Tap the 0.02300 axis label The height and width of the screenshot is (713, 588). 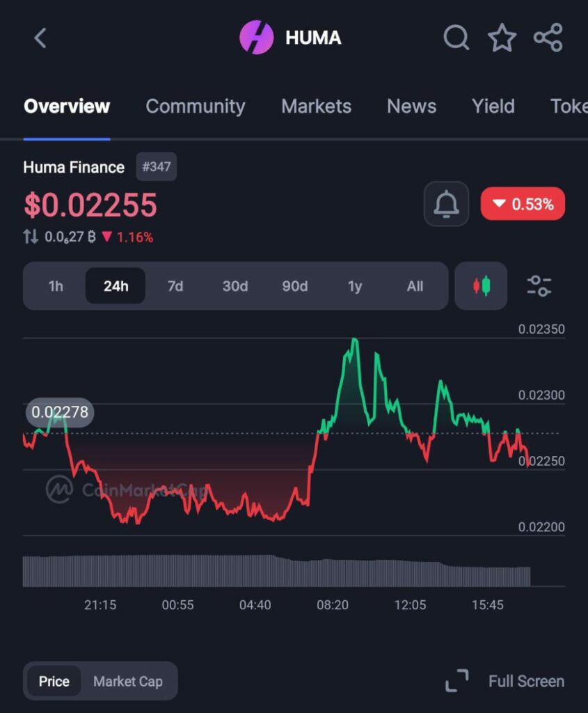(x=541, y=395)
